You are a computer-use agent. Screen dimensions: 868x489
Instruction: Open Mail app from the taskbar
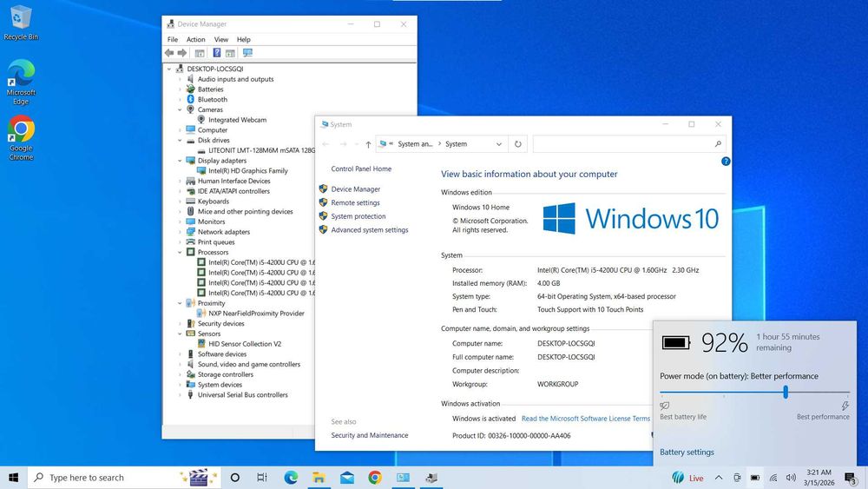(347, 478)
